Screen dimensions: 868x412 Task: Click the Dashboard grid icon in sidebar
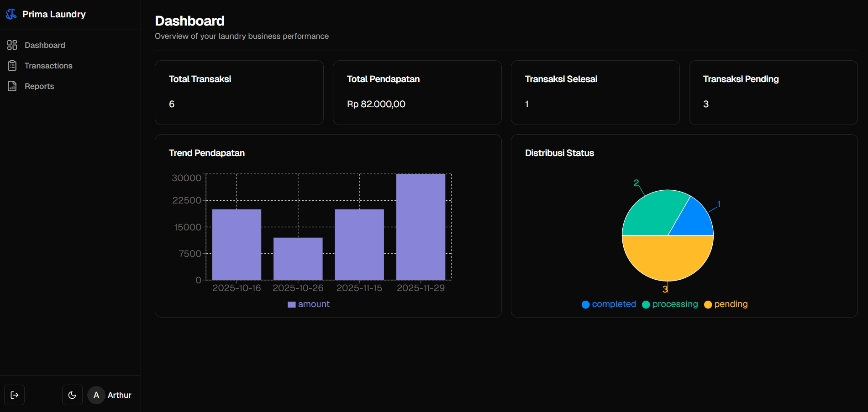pyautogui.click(x=12, y=45)
